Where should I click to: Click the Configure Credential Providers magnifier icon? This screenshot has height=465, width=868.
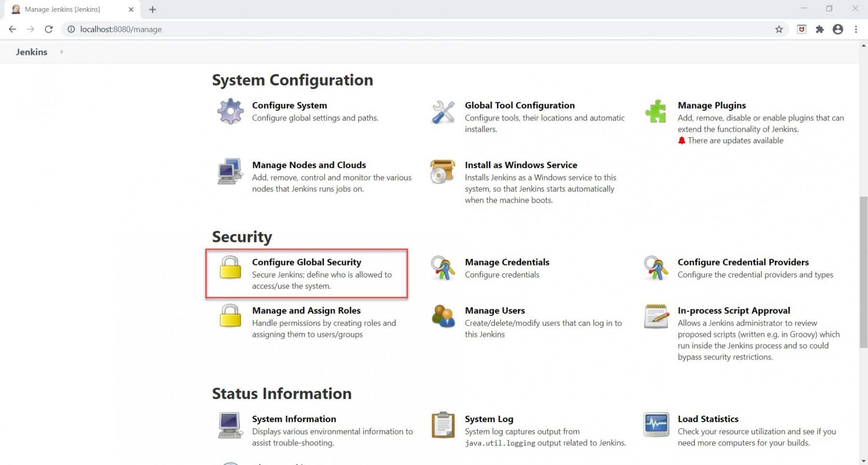[x=655, y=268]
